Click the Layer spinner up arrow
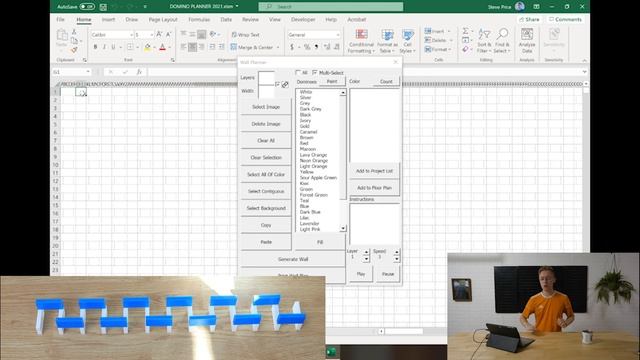 coord(366,252)
